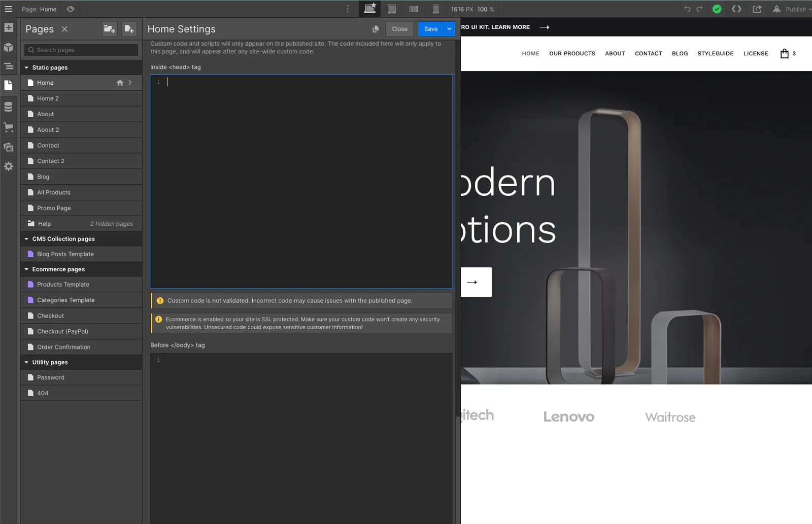Open the Save button dropdown arrow

click(449, 29)
